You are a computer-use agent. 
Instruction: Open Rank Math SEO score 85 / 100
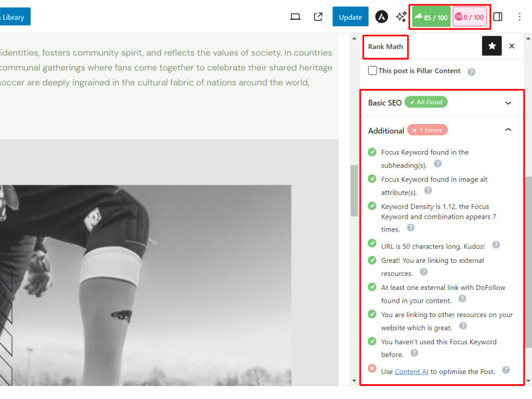(x=431, y=17)
